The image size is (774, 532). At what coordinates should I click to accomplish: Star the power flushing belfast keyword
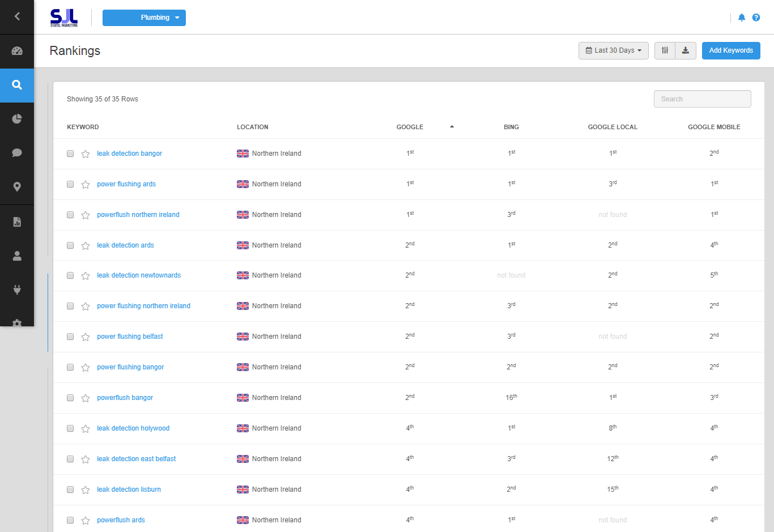(86, 337)
